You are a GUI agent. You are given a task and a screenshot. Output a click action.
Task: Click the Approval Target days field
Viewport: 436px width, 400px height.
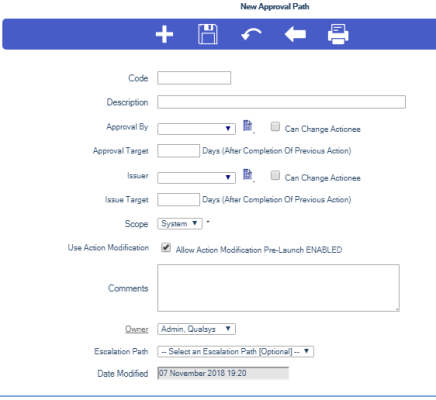pos(178,151)
